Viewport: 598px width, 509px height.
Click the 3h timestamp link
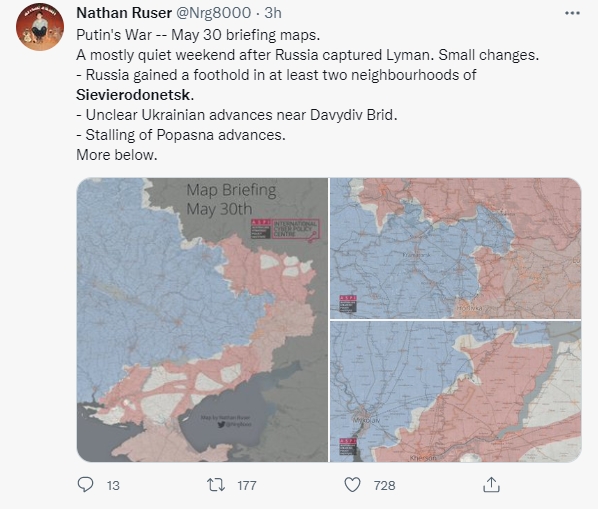tap(273, 13)
